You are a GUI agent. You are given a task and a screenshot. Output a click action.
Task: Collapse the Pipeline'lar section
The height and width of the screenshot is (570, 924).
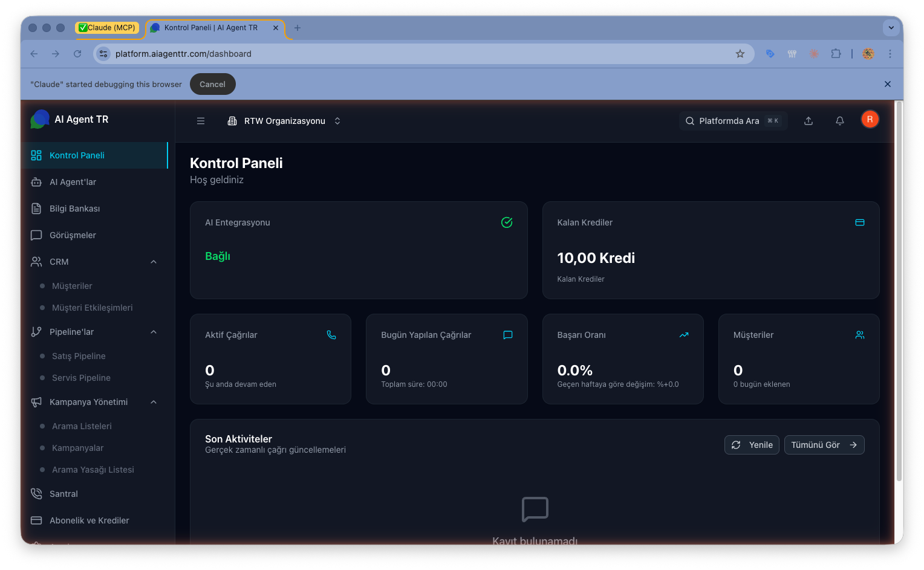click(154, 332)
